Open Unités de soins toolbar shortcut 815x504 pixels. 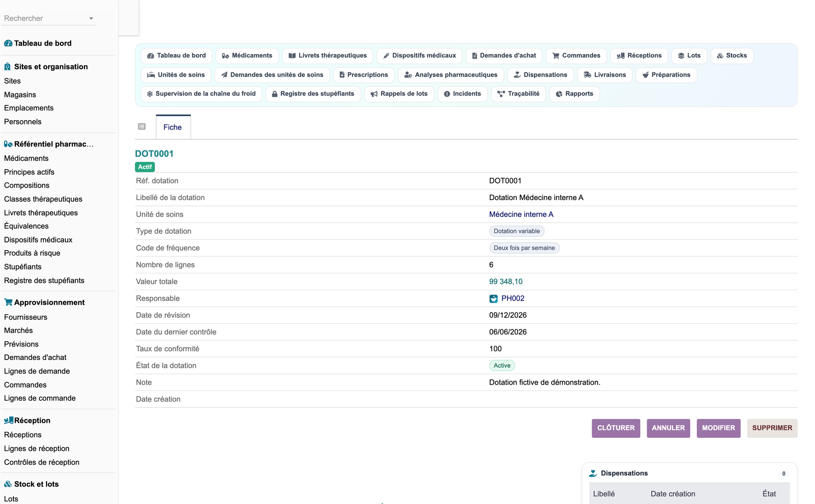[x=176, y=75]
